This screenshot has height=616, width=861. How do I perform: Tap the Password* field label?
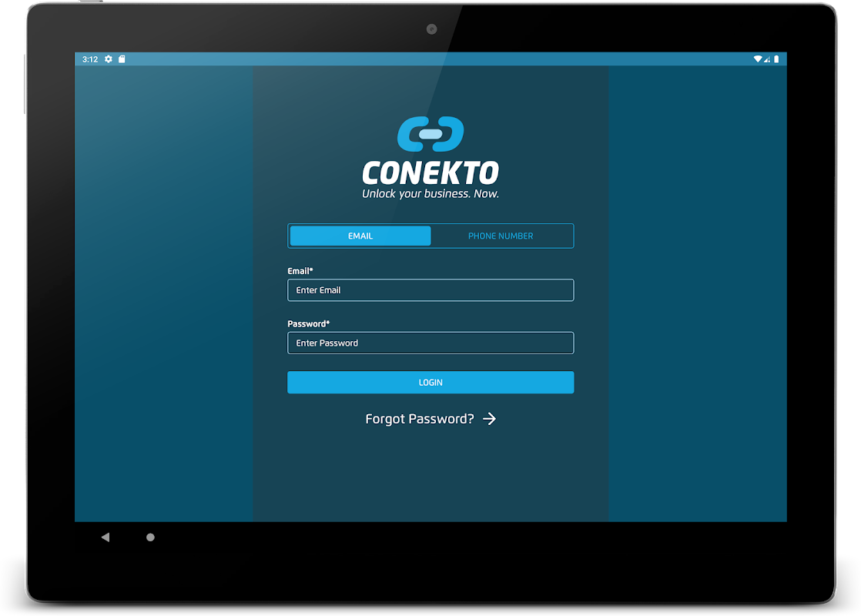309,324
